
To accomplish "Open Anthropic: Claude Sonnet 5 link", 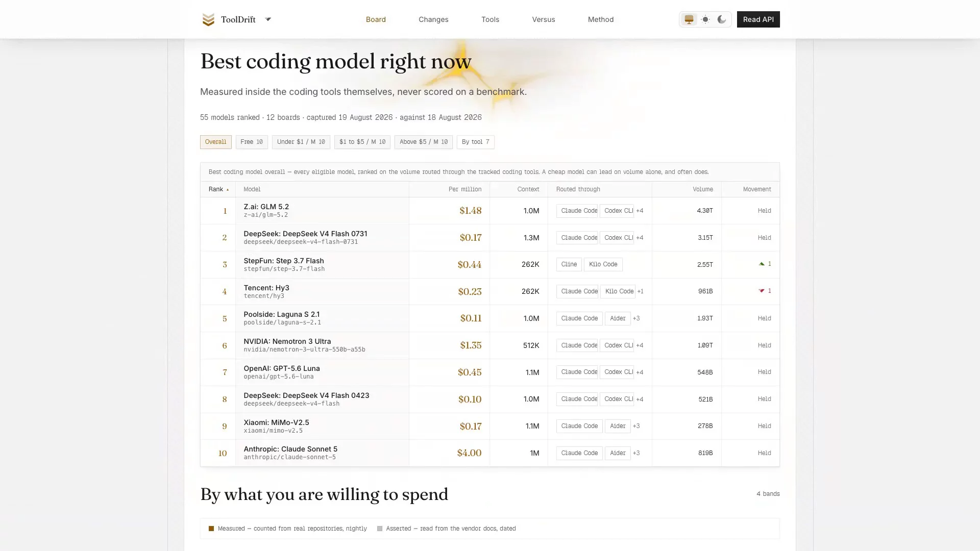I will click(x=290, y=449).
